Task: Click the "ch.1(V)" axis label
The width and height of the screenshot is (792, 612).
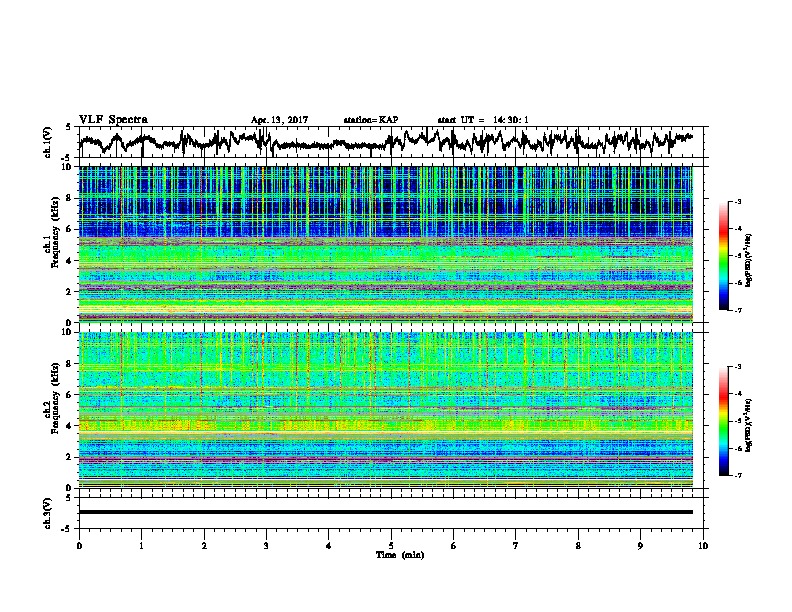Action: (48, 142)
